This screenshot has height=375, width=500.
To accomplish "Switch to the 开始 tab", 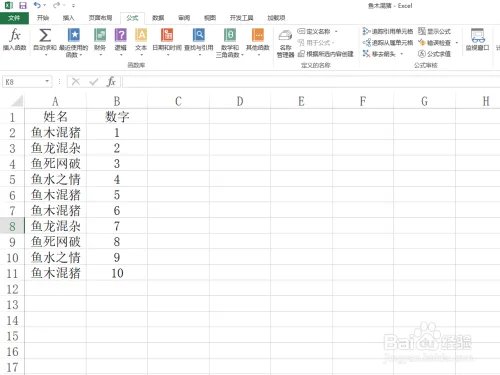I will click(x=43, y=18).
